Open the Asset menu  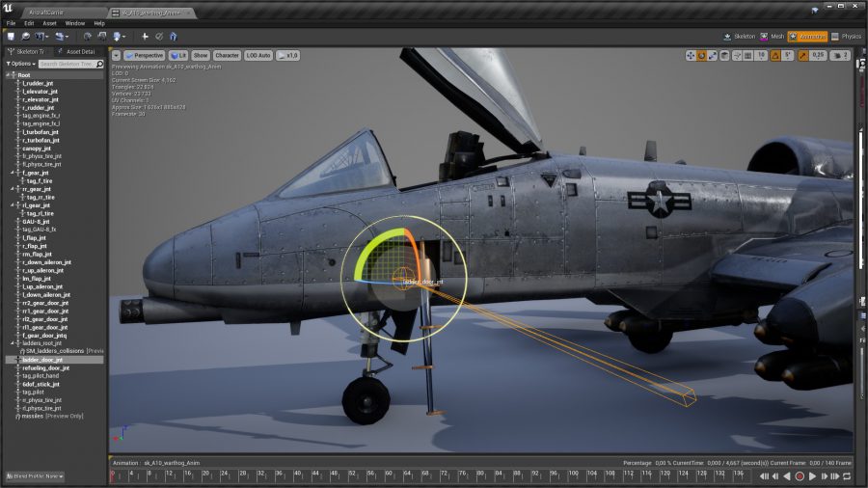[x=50, y=23]
